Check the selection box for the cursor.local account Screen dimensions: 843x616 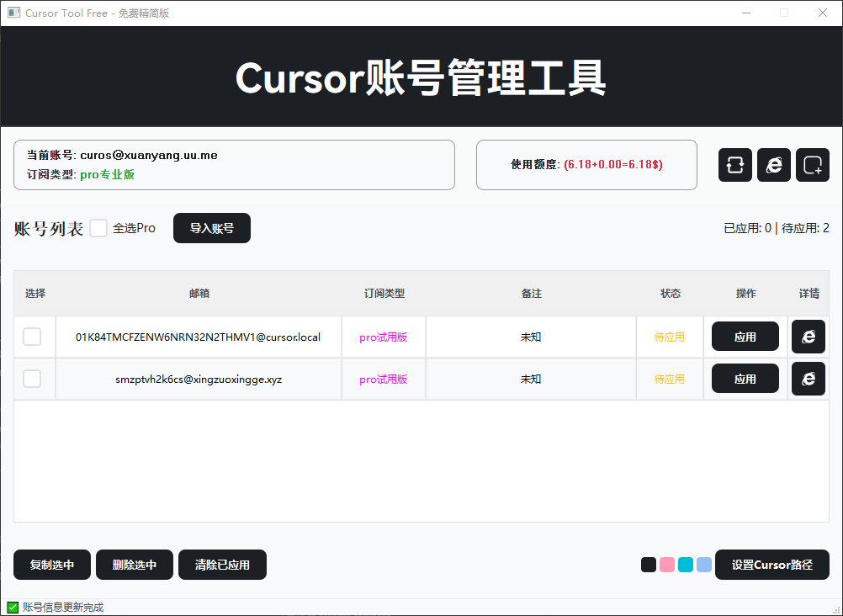point(32,336)
